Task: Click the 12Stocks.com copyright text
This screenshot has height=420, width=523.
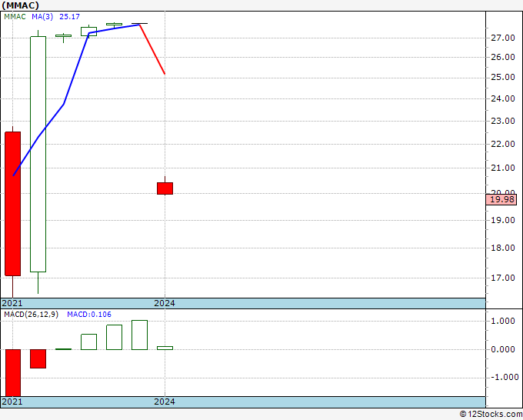Action: click(x=491, y=414)
